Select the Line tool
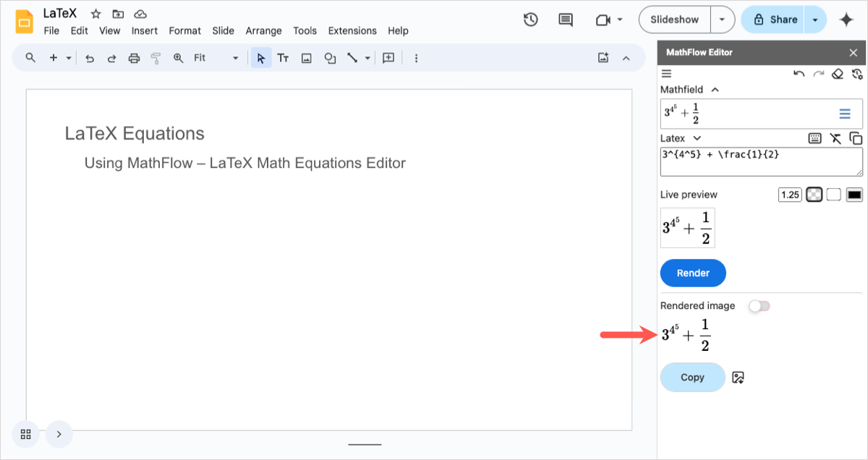 (352, 58)
